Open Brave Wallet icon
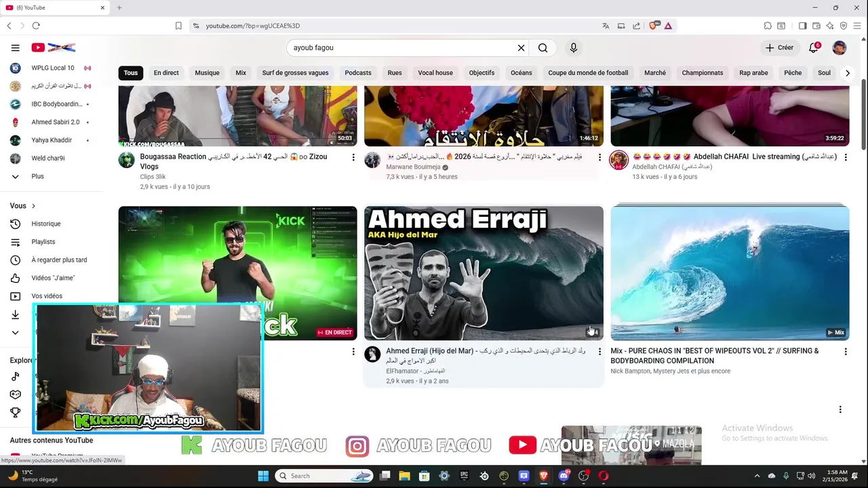Image resolution: width=868 pixels, height=488 pixels. [816, 26]
